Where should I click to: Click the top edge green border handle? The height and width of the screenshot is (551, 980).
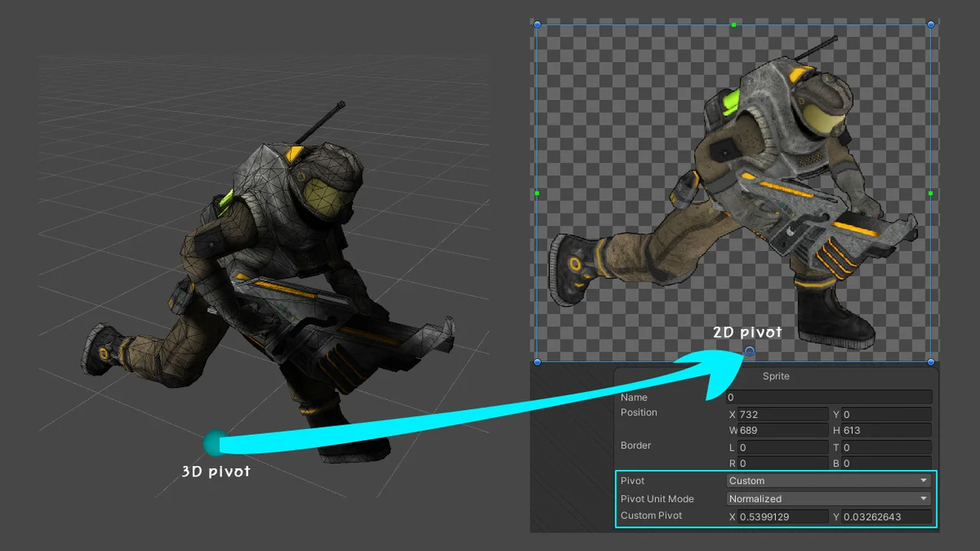click(733, 24)
